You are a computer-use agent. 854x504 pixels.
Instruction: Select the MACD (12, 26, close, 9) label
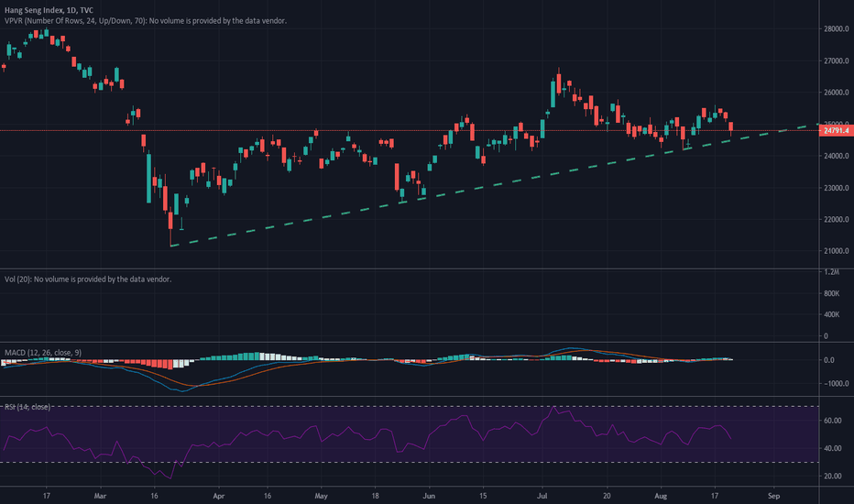[43, 353]
